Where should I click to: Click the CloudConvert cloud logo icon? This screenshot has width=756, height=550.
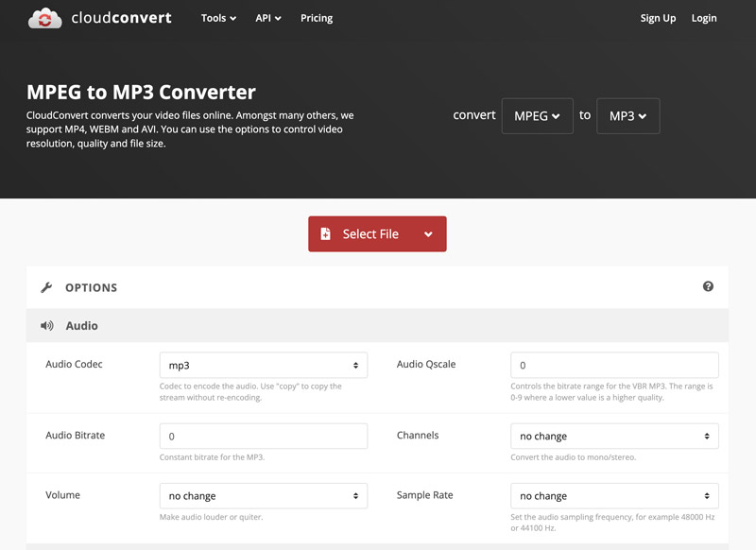pyautogui.click(x=44, y=17)
